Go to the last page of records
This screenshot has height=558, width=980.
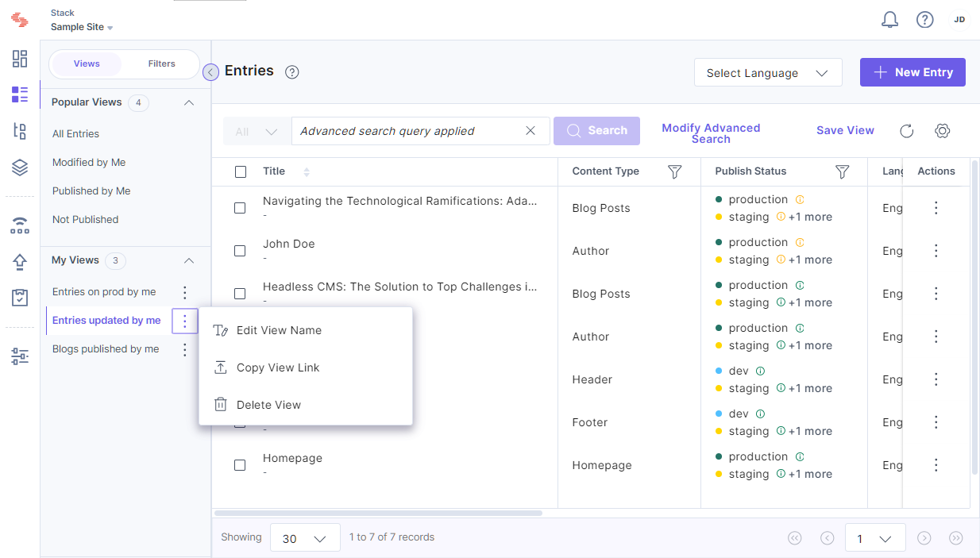(x=956, y=538)
